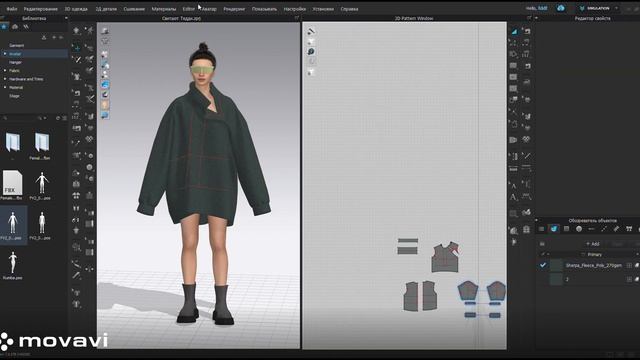Open the Файл menu
The image size is (640, 360).
pyautogui.click(x=11, y=9)
